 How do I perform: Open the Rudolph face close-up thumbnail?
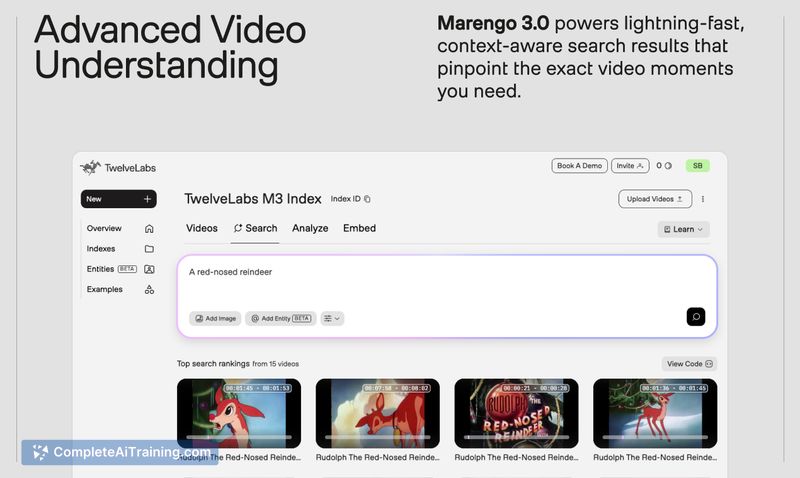tap(239, 413)
